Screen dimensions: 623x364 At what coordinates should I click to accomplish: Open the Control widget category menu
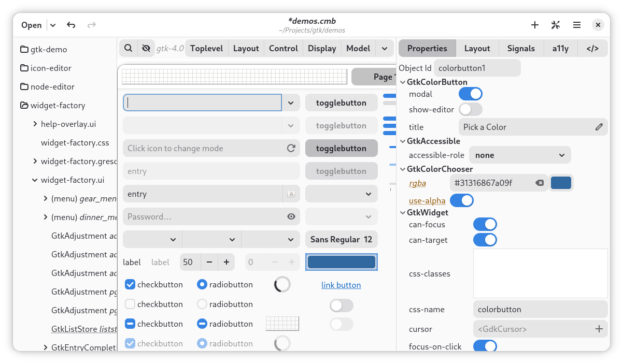tap(284, 48)
